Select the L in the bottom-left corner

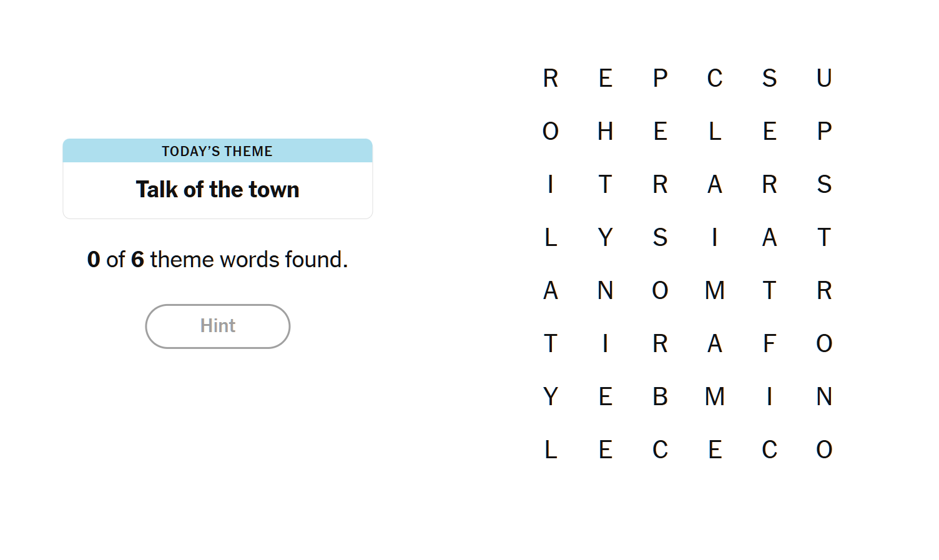click(550, 449)
